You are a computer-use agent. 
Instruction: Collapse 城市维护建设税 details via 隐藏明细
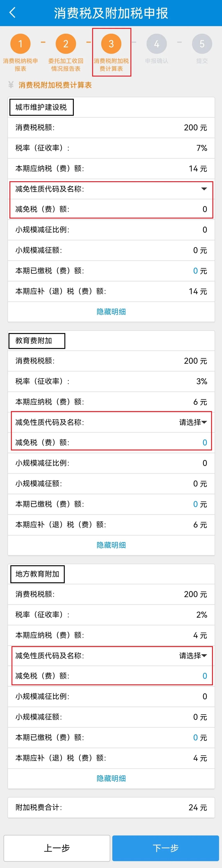click(x=111, y=312)
